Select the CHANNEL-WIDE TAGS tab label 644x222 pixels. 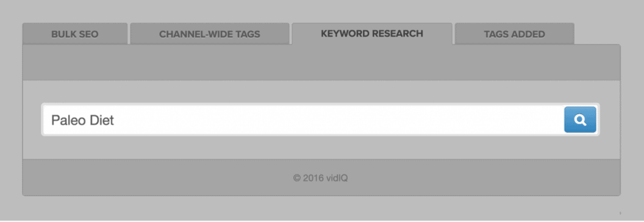point(209,34)
